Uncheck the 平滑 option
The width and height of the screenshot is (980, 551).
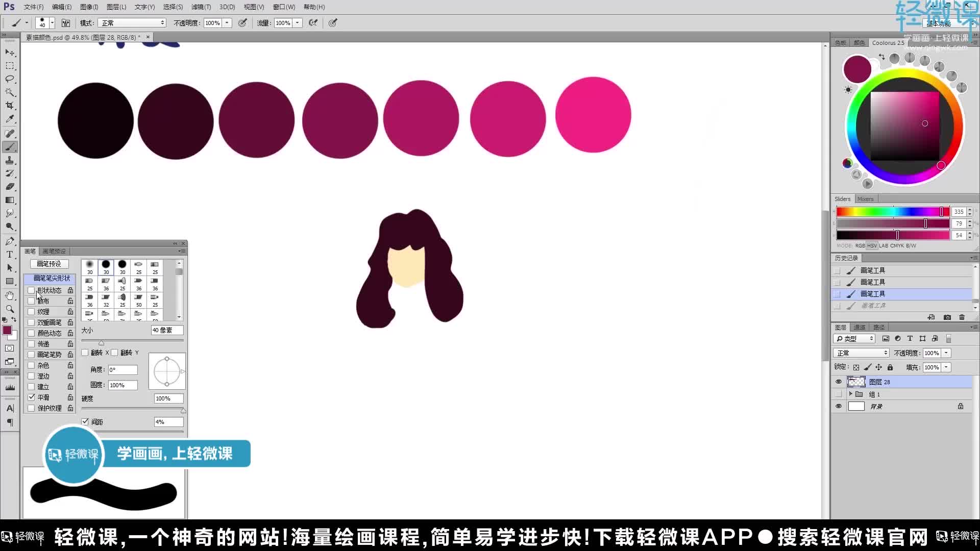pos(32,397)
